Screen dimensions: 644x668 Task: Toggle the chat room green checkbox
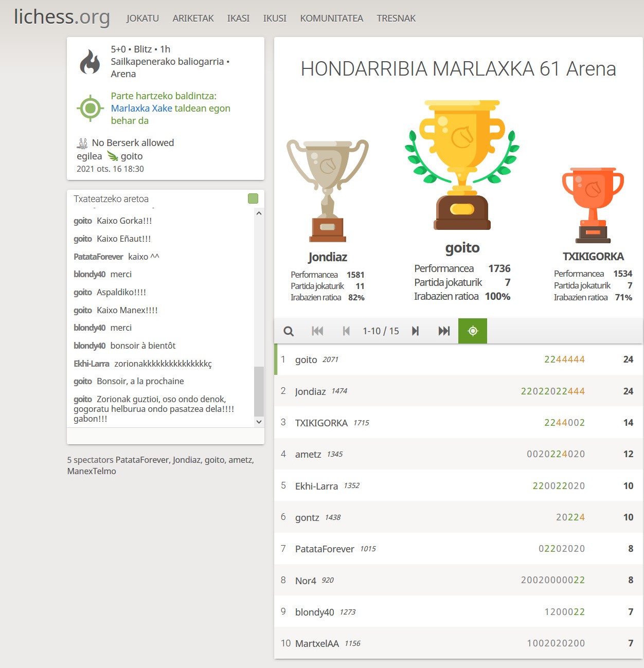[x=253, y=198]
